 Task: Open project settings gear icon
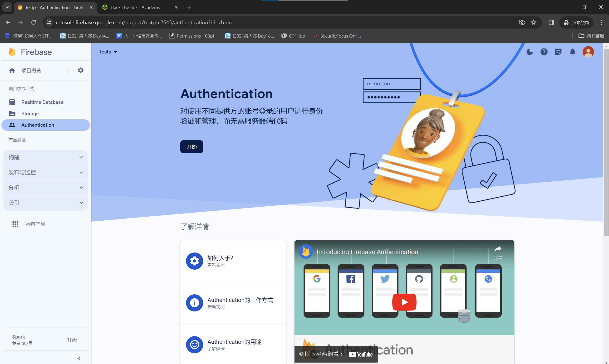click(x=80, y=70)
